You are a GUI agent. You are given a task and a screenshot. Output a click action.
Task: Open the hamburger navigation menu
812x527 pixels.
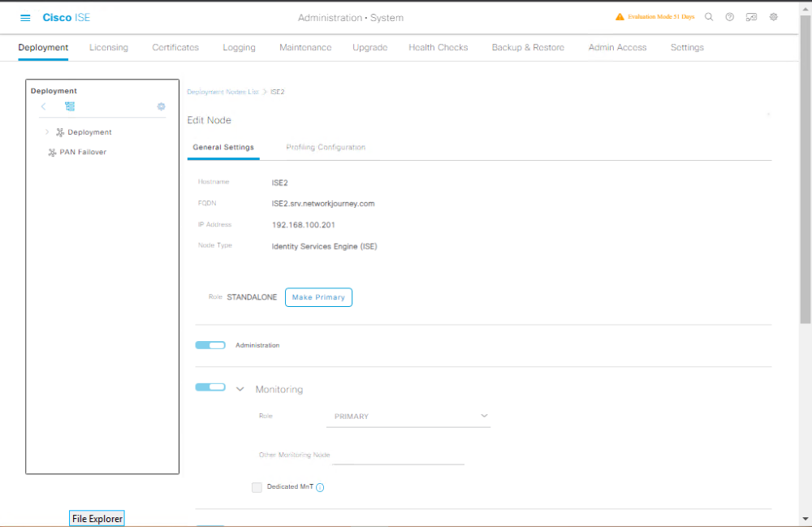click(25, 18)
